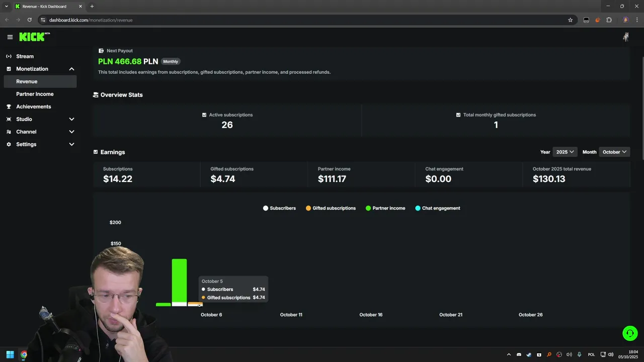Toggle the Subscribers legend series

coord(279,208)
